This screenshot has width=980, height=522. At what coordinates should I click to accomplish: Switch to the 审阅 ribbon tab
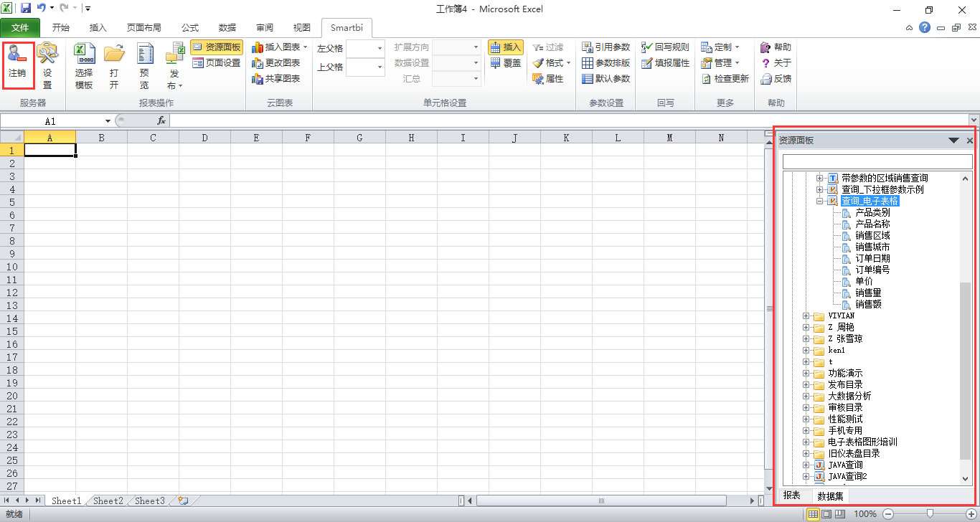(265, 28)
